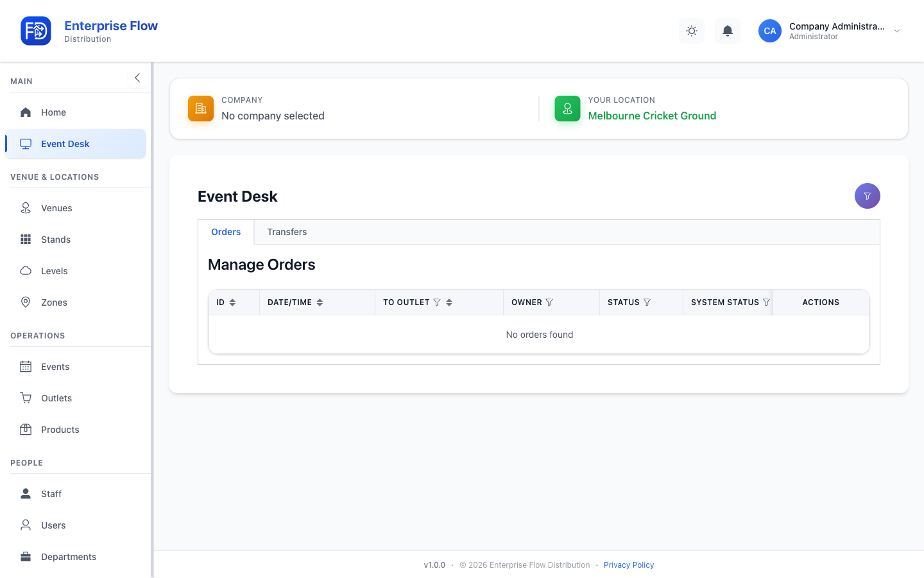Open the Users page label
Image resolution: width=924 pixels, height=578 pixels.
coord(53,525)
